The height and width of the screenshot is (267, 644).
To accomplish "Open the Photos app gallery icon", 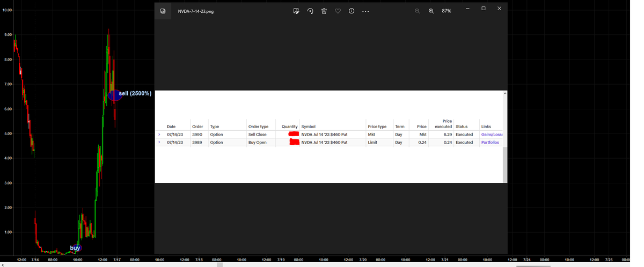I will [x=163, y=11].
